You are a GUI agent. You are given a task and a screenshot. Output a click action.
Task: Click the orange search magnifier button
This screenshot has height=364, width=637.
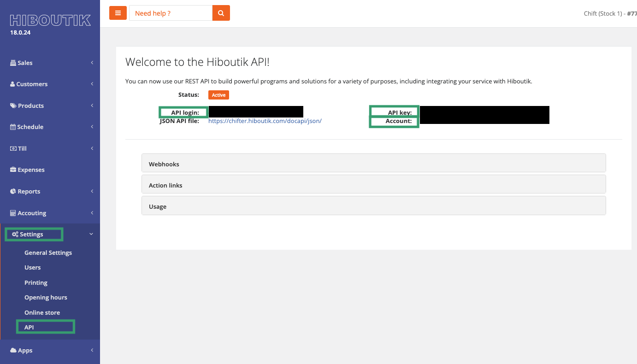pyautogui.click(x=221, y=13)
